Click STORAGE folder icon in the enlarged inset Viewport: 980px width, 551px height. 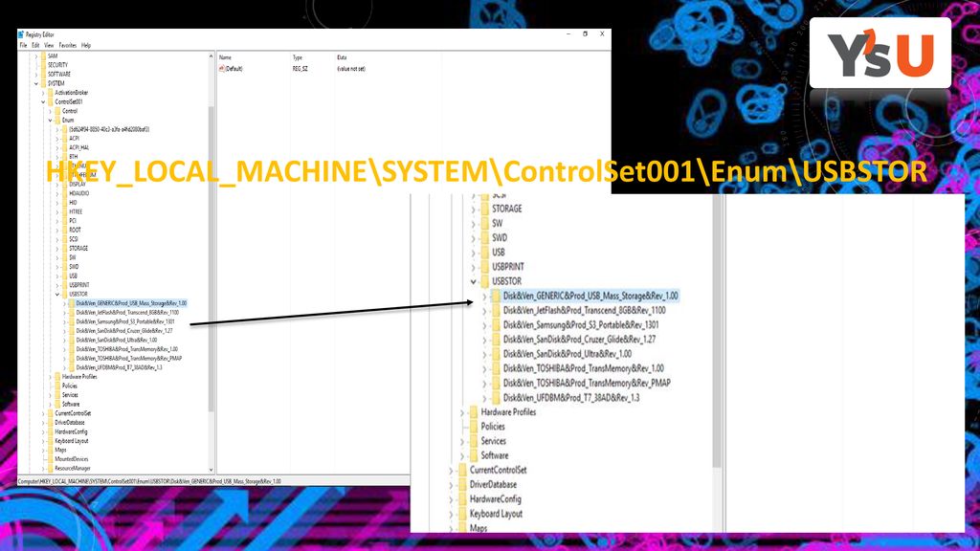484,209
